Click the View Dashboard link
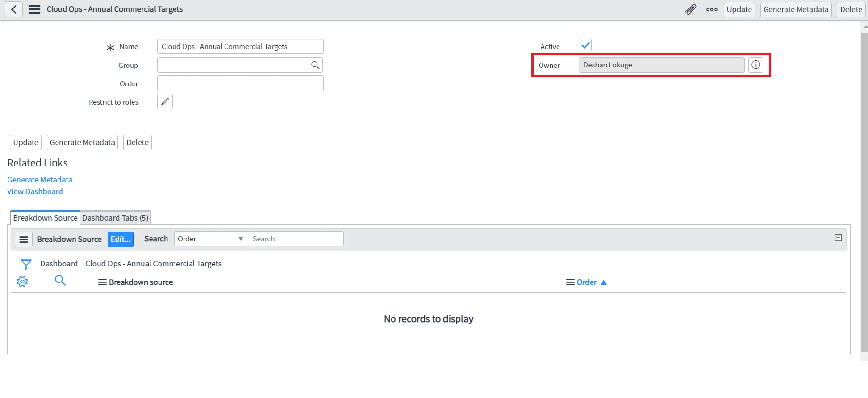This screenshot has height=398, width=868. point(35,191)
